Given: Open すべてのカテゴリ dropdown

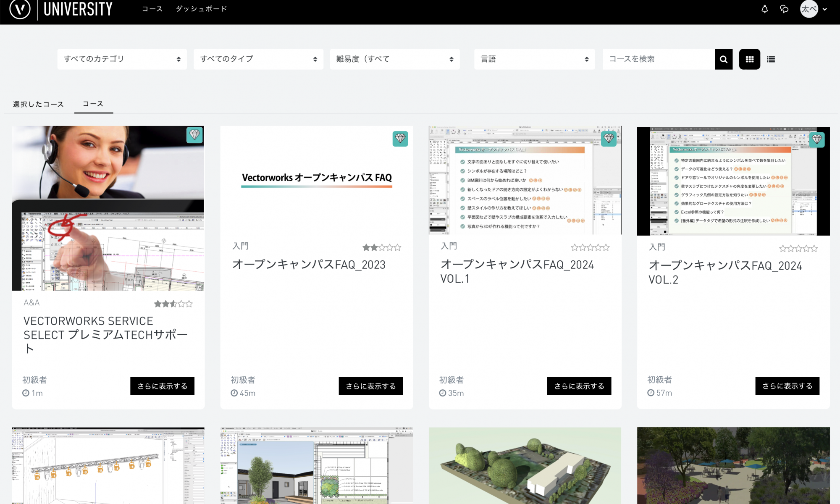Looking at the screenshot, I should (x=122, y=59).
